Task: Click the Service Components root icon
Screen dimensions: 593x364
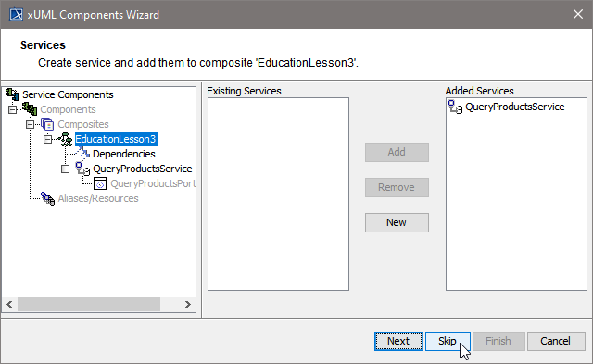Action: pyautogui.click(x=12, y=94)
